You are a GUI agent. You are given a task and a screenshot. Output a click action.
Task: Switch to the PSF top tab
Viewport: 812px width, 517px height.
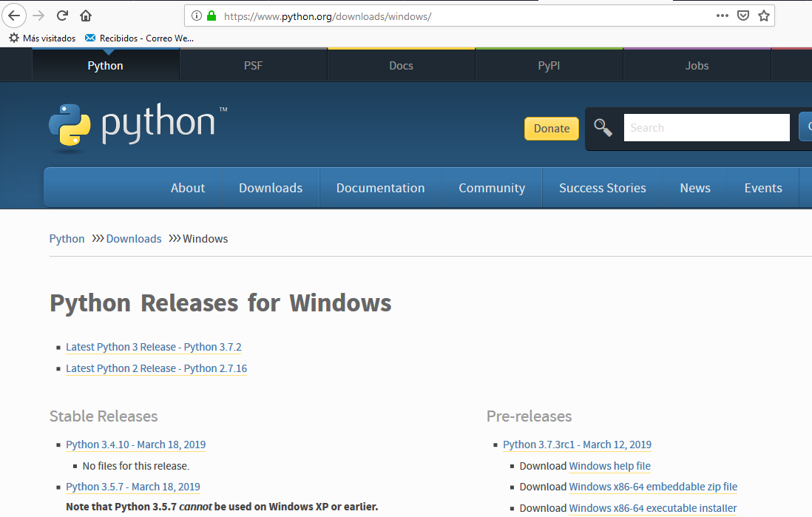(253, 66)
